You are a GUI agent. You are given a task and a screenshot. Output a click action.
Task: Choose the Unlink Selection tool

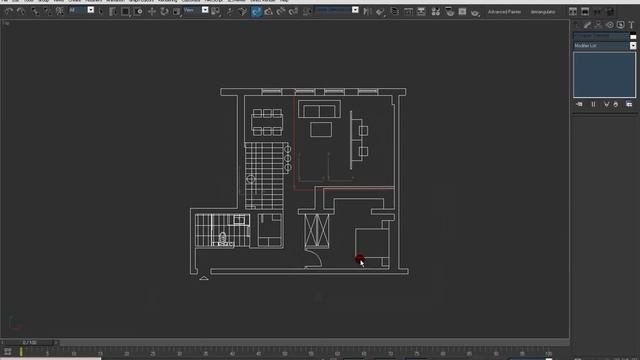[48, 11]
